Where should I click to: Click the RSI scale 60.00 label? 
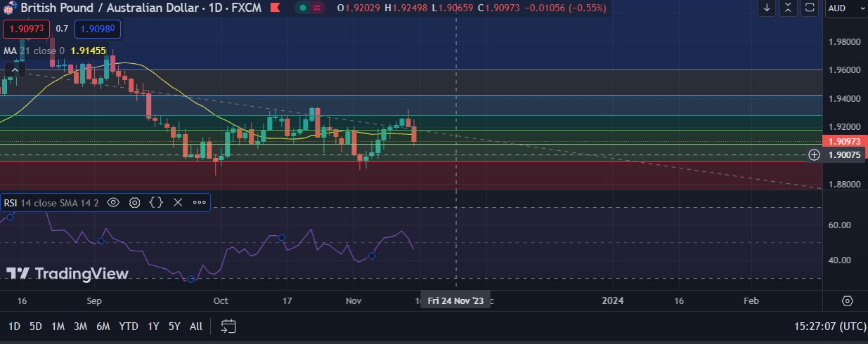tap(839, 225)
